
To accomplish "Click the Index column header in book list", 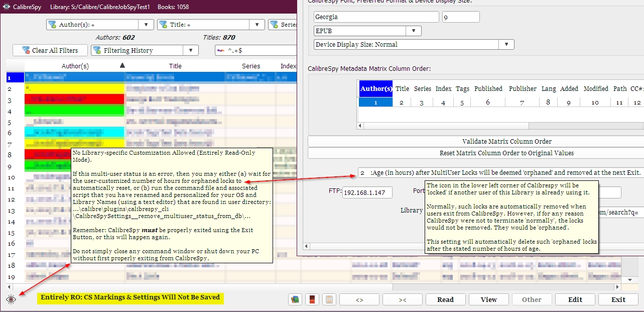I will (x=288, y=66).
